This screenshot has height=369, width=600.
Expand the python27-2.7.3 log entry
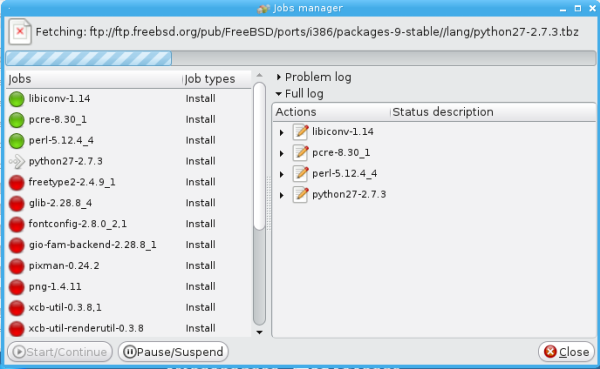(x=282, y=195)
